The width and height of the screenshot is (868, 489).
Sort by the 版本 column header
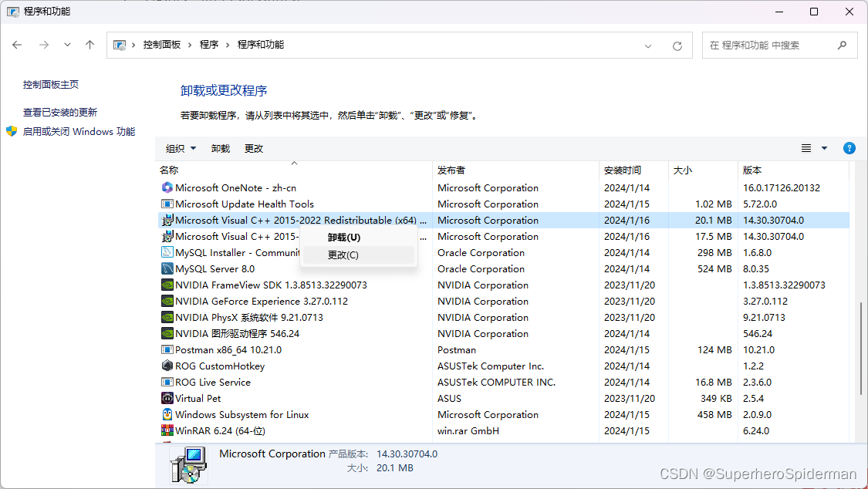click(794, 170)
